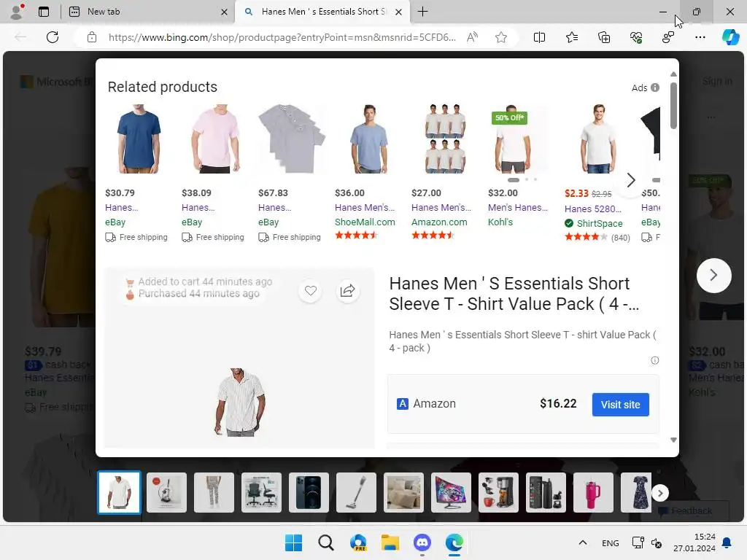Open the Favorites list icon
The height and width of the screenshot is (560, 747).
(x=572, y=37)
